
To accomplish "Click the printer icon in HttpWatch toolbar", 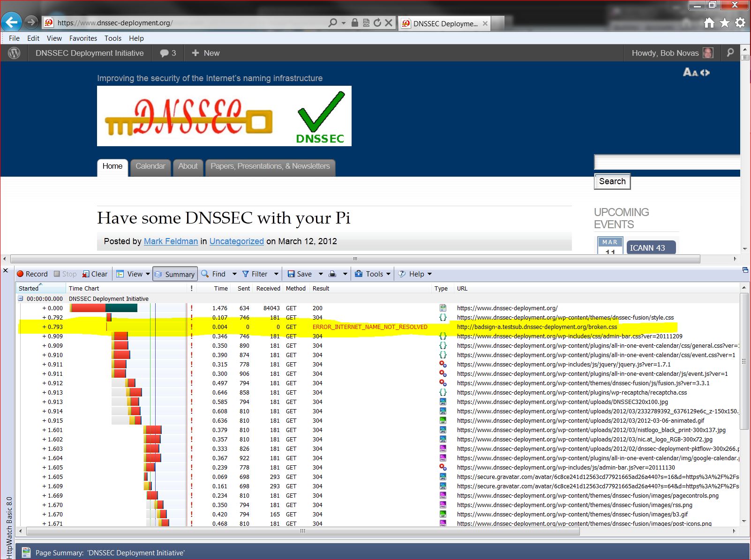I will click(x=332, y=274).
